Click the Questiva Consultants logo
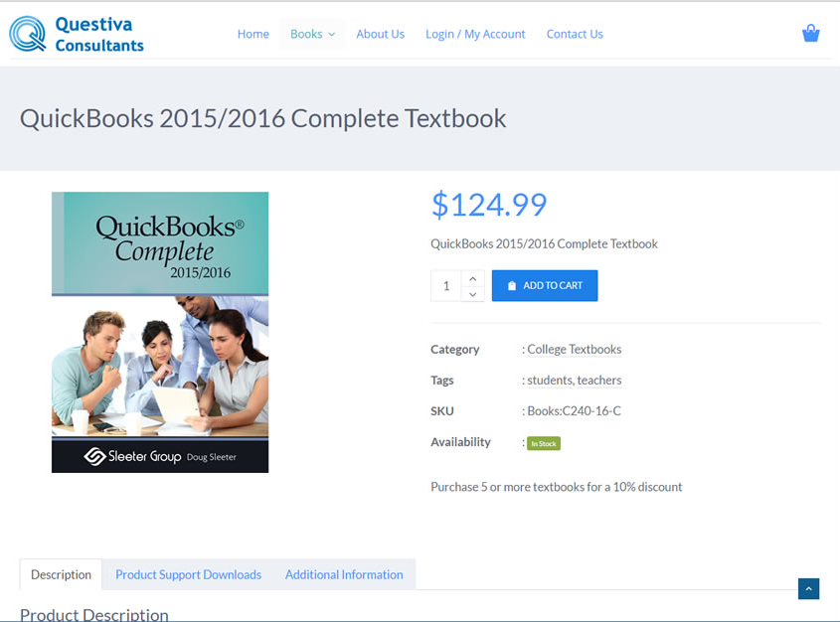Image resolution: width=840 pixels, height=622 pixels. pos(28,34)
